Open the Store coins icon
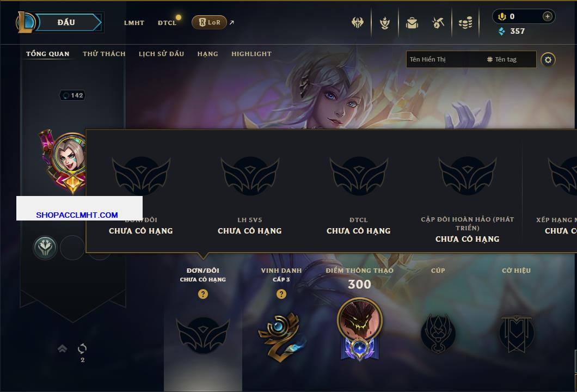The width and height of the screenshot is (577, 392). coord(465,23)
